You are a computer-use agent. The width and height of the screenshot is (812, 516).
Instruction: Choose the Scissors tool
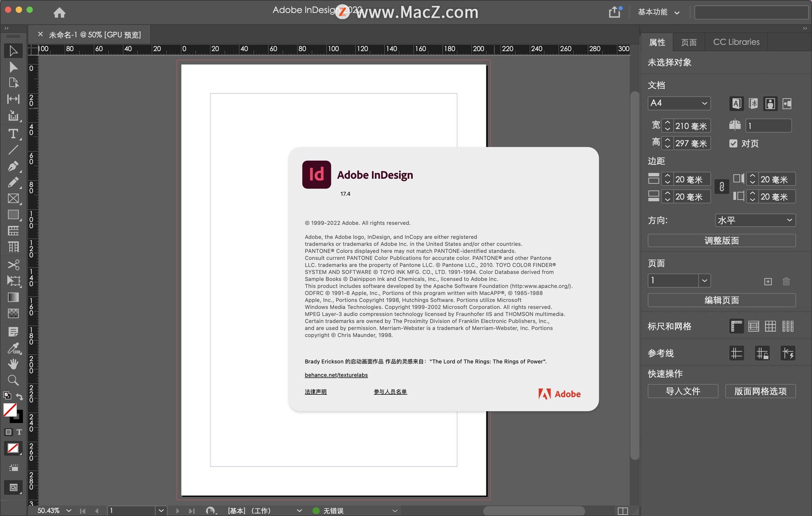click(x=13, y=265)
